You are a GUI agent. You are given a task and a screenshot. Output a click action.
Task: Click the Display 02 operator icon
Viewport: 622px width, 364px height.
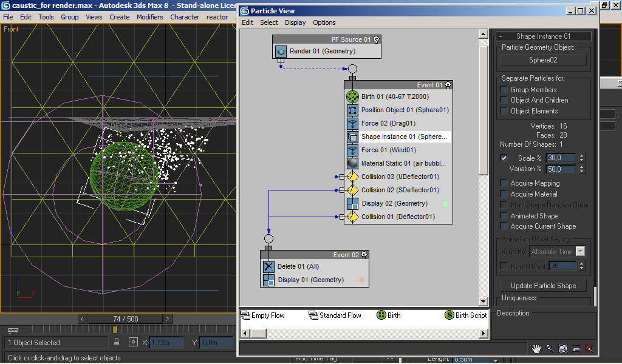(352, 204)
